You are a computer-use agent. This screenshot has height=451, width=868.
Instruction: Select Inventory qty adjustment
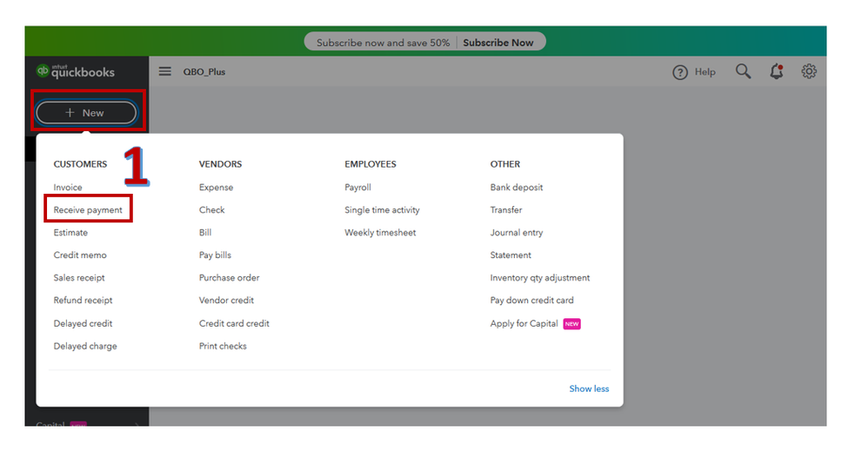(x=540, y=278)
